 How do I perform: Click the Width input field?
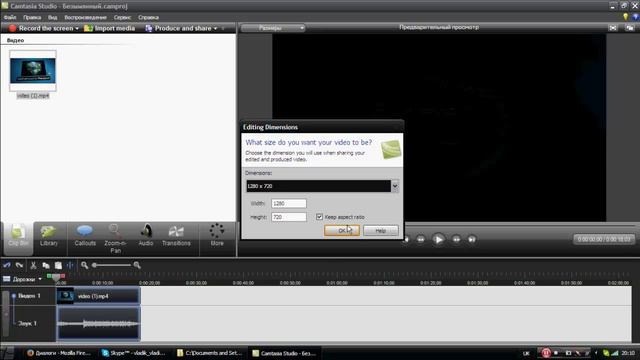point(289,203)
